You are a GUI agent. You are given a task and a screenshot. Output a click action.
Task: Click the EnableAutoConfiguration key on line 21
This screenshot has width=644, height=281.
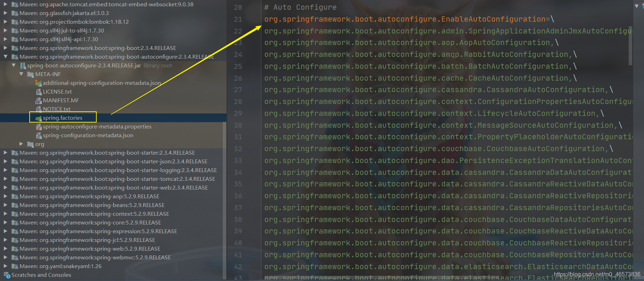[x=405, y=19]
